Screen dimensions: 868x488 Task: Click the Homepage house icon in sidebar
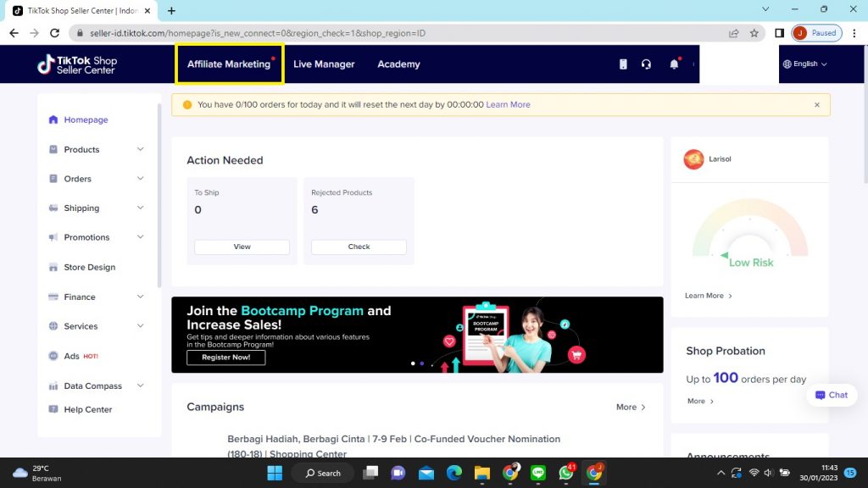tap(53, 119)
